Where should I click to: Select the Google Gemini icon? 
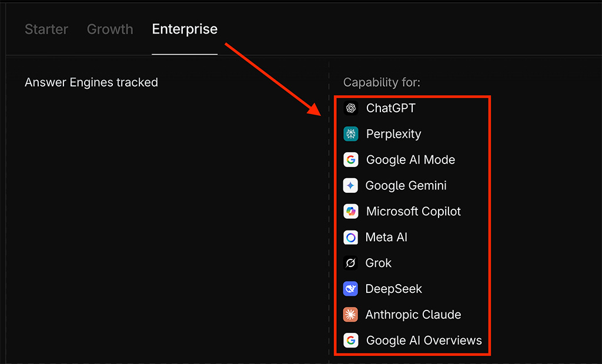(x=351, y=185)
